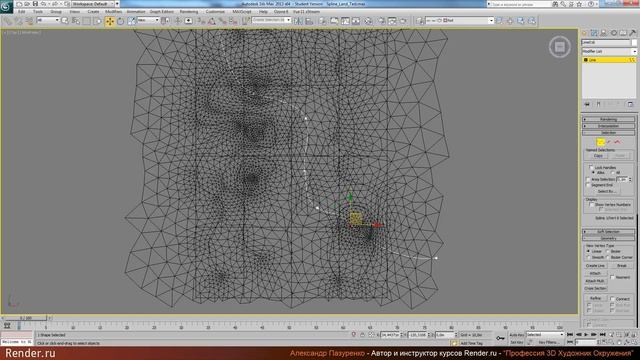This screenshot has height=360, width=640.
Task: Click the Attach Mult. button
Action: 595,281
